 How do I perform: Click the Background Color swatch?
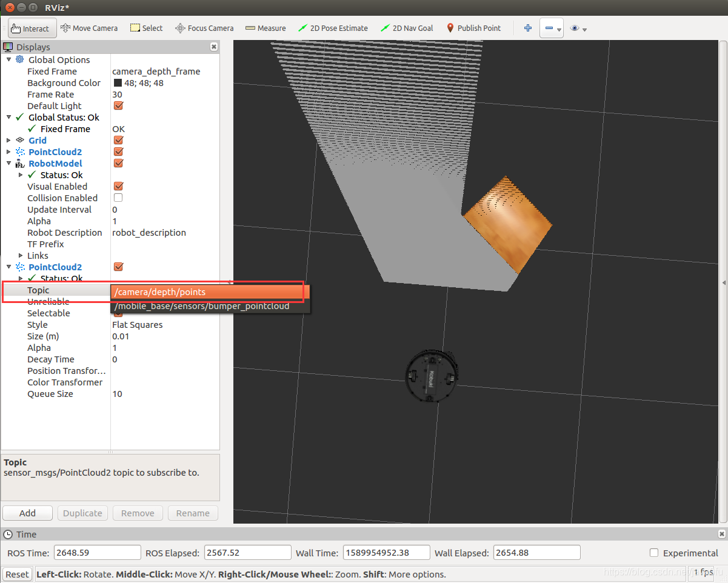(118, 82)
